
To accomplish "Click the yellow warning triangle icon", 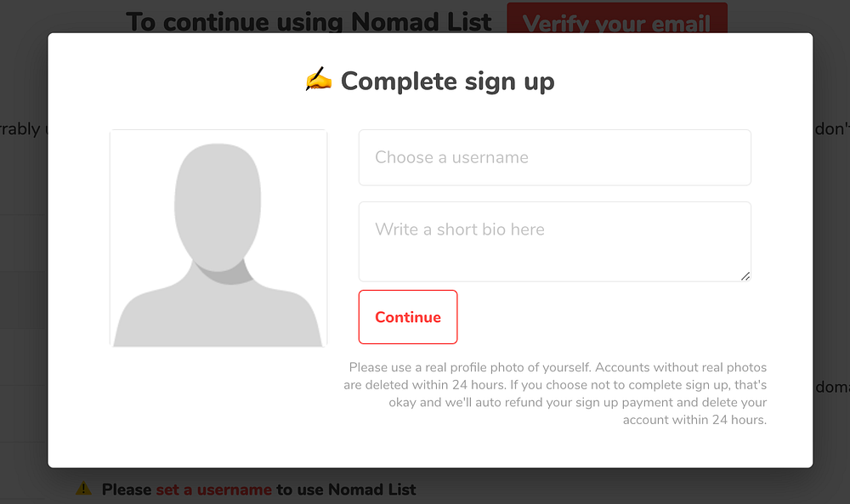I will [83, 489].
